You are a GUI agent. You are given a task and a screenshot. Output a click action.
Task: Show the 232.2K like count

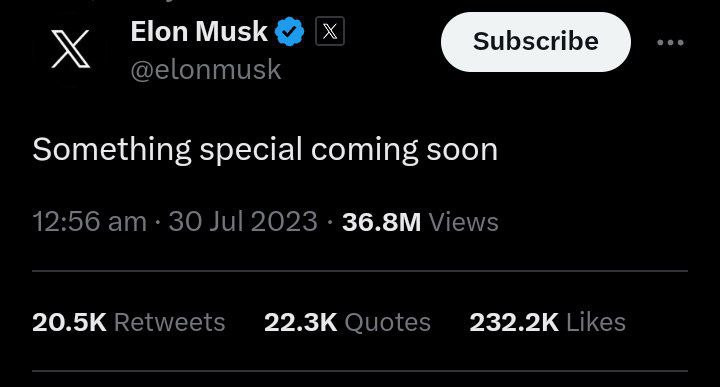coord(514,322)
